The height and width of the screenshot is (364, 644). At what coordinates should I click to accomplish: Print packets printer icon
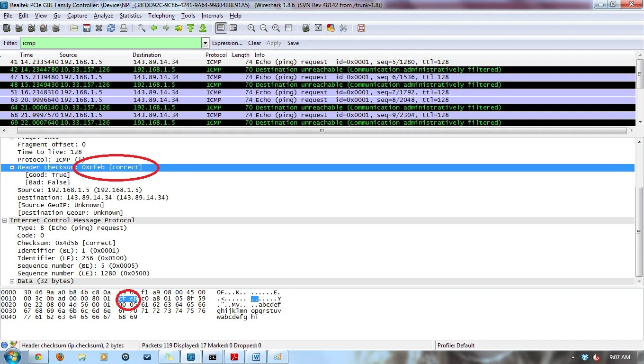tap(124, 28)
